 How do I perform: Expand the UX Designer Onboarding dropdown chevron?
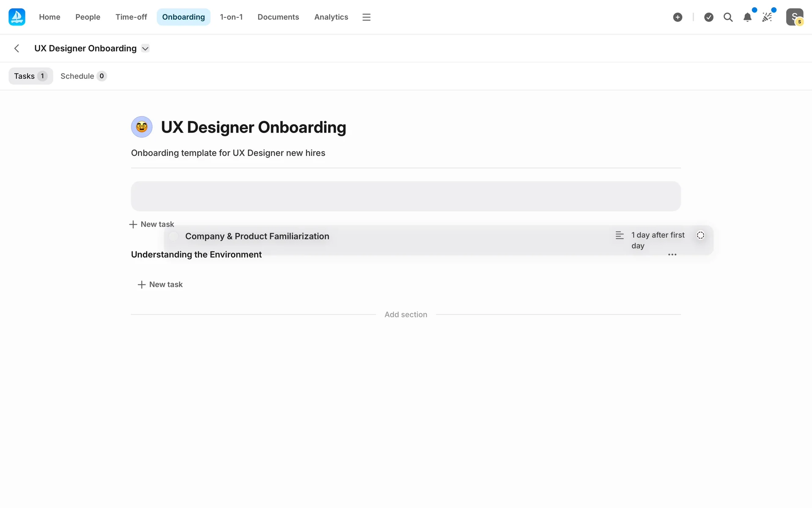145,48
